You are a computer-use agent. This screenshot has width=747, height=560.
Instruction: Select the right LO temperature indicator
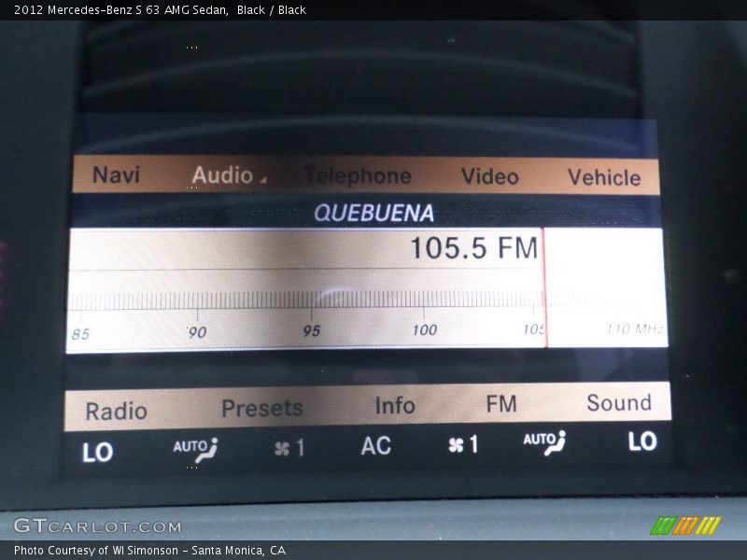click(x=641, y=441)
